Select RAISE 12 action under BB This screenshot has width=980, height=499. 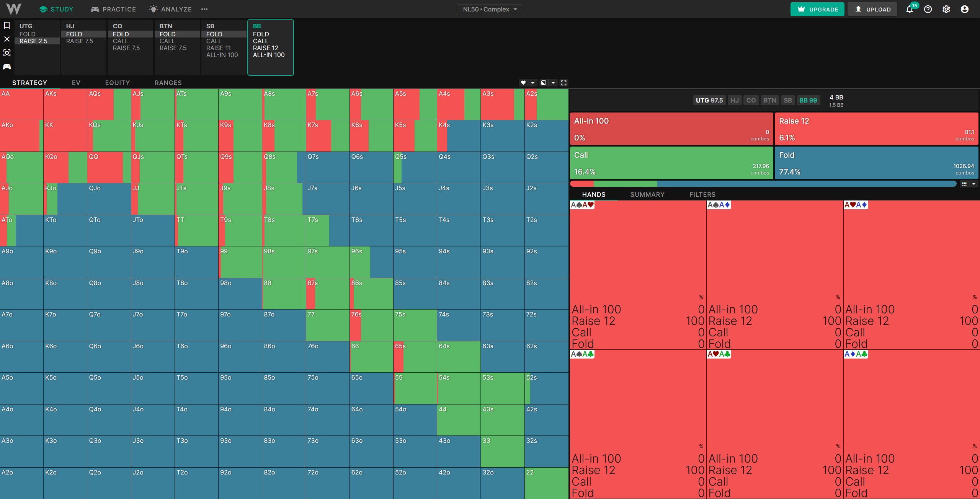266,48
